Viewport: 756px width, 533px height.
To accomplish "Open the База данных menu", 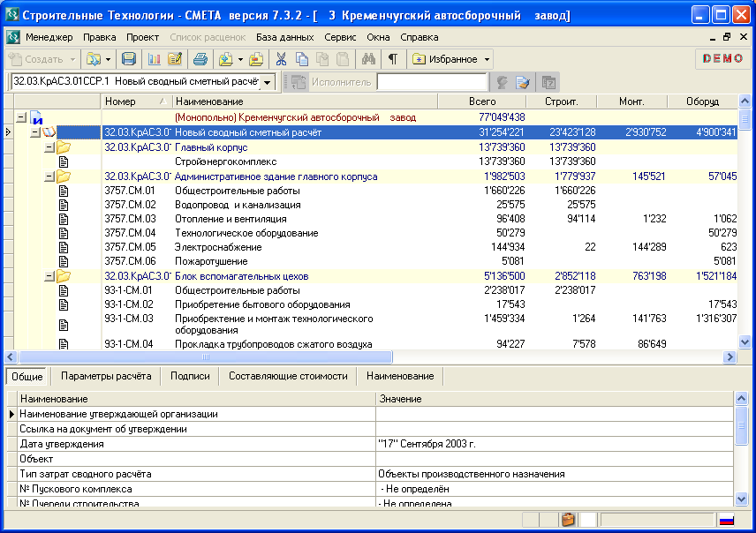I will pos(284,37).
